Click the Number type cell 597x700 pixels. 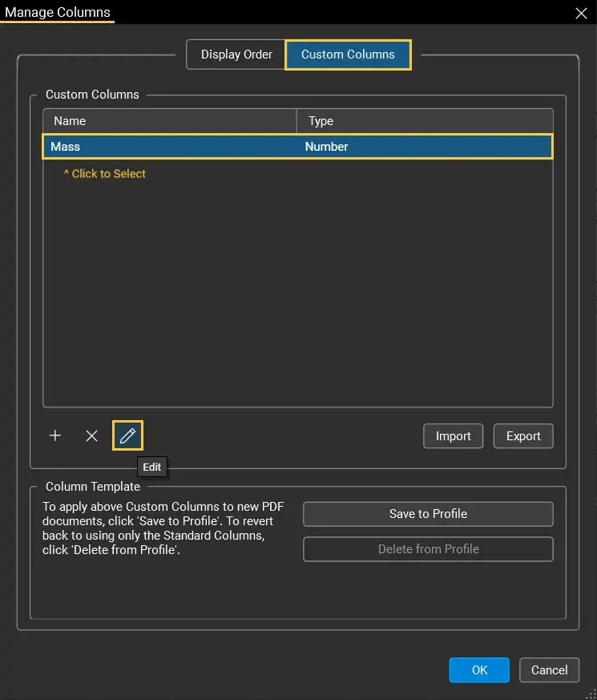(x=425, y=147)
